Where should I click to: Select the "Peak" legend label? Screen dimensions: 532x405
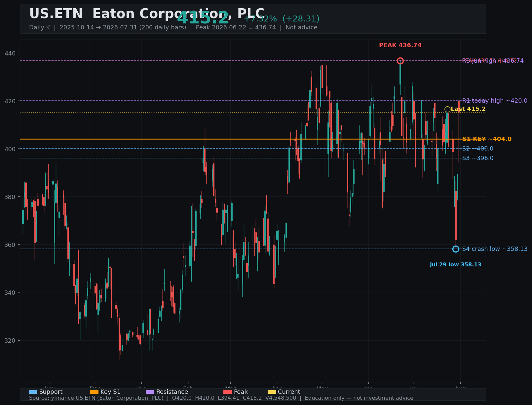tap(241, 392)
